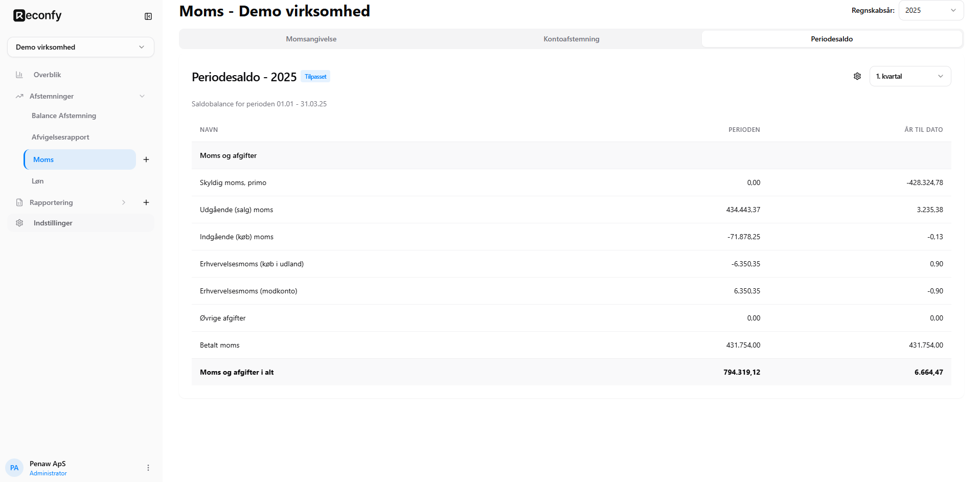
Task: Click the Saldobalance for perioden subtitle
Action: (x=259, y=104)
